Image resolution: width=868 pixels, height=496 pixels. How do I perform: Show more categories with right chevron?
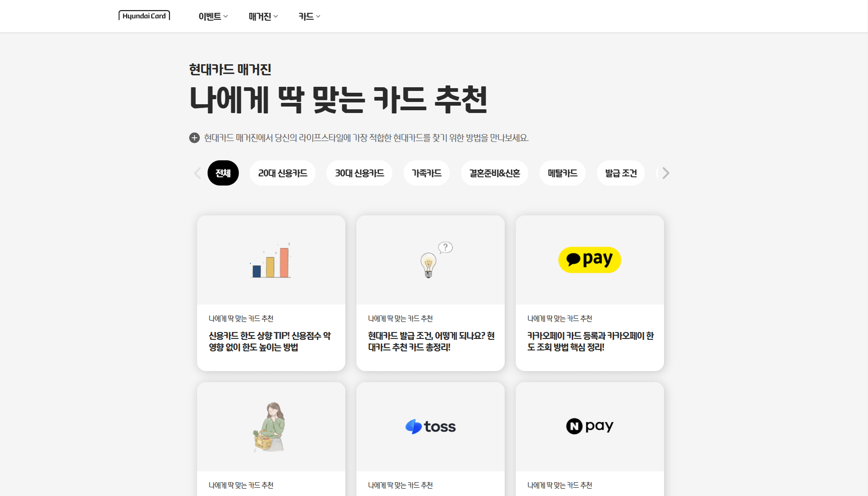(x=666, y=173)
